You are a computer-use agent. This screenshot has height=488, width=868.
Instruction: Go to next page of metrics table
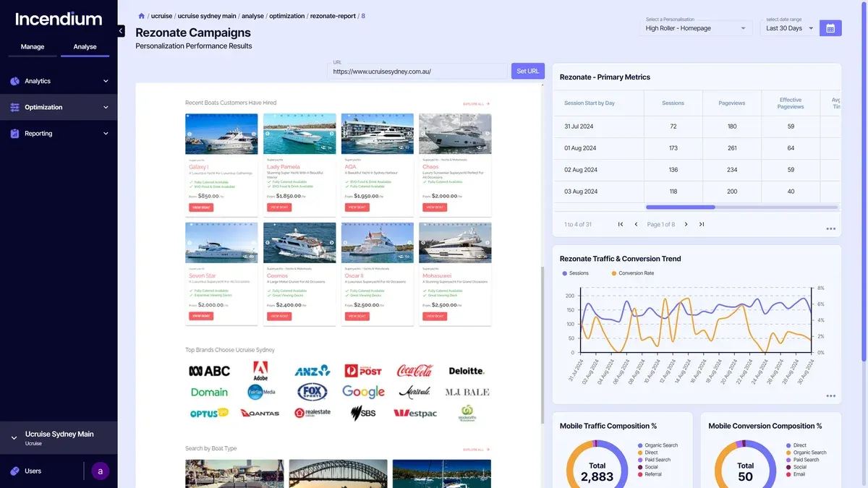coord(686,224)
